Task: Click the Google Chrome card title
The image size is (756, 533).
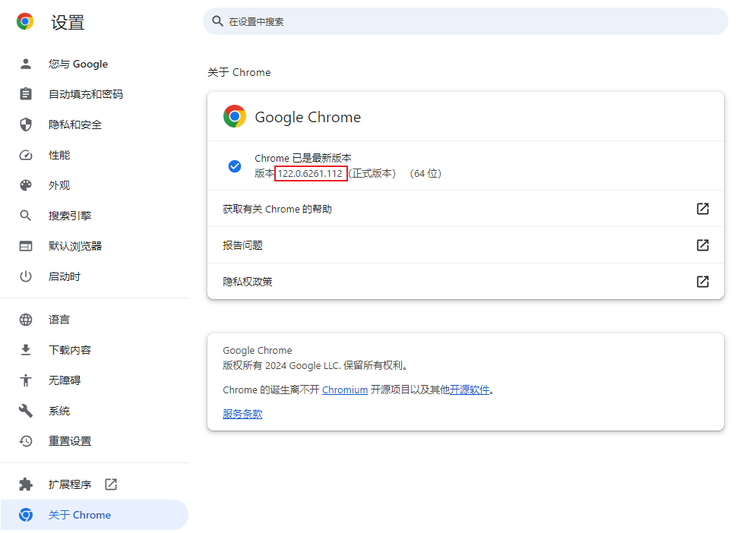Action: coord(308,117)
